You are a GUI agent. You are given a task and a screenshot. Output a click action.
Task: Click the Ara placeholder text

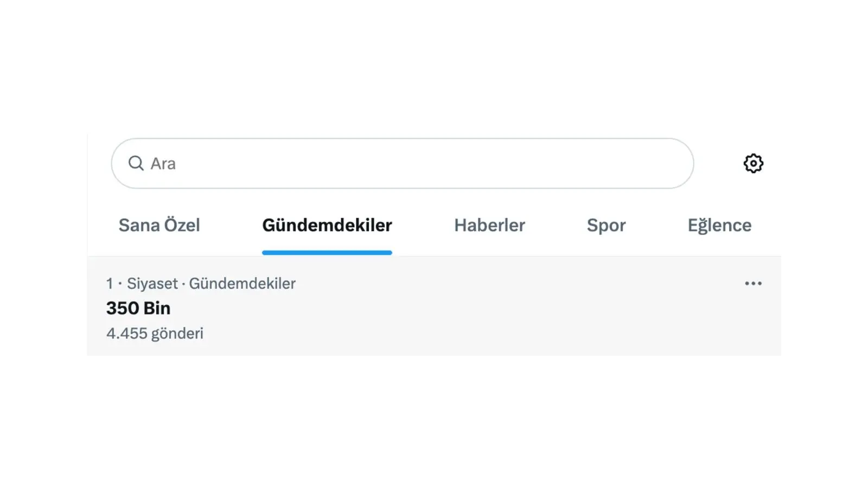coord(163,164)
